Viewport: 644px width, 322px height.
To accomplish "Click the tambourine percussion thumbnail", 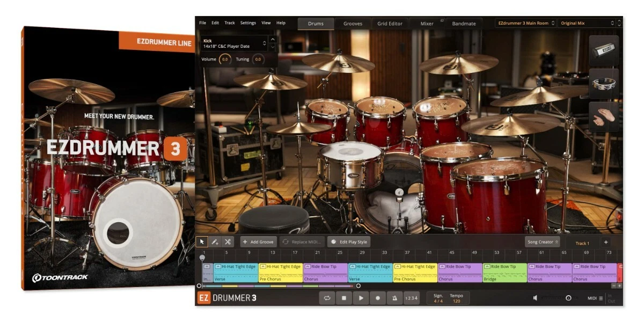I will click(x=604, y=84).
